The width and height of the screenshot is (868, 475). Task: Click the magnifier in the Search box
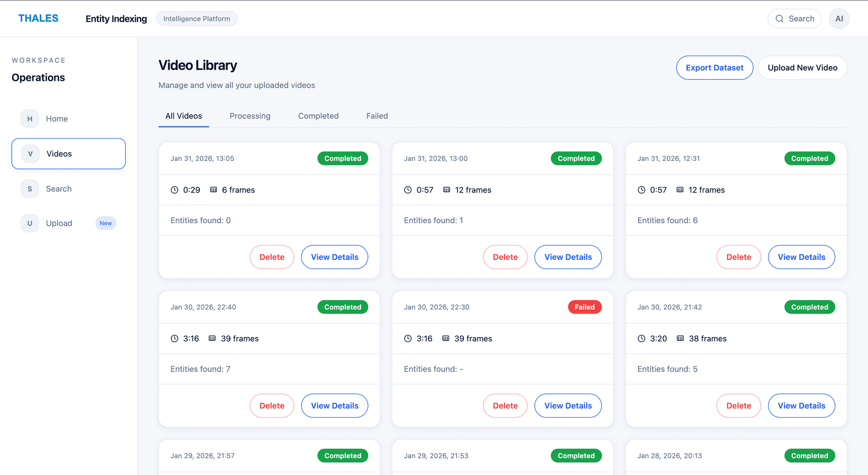click(x=780, y=19)
